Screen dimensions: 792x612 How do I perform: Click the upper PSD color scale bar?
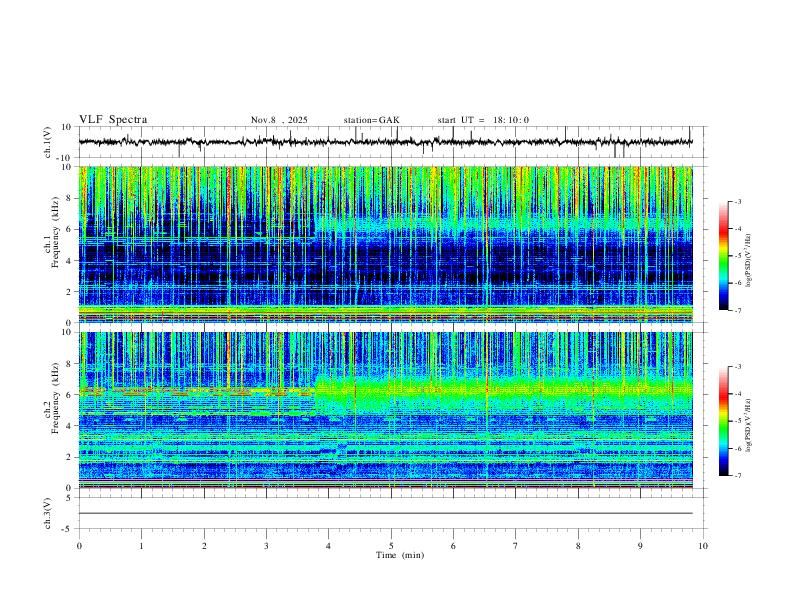pyautogui.click(x=724, y=256)
